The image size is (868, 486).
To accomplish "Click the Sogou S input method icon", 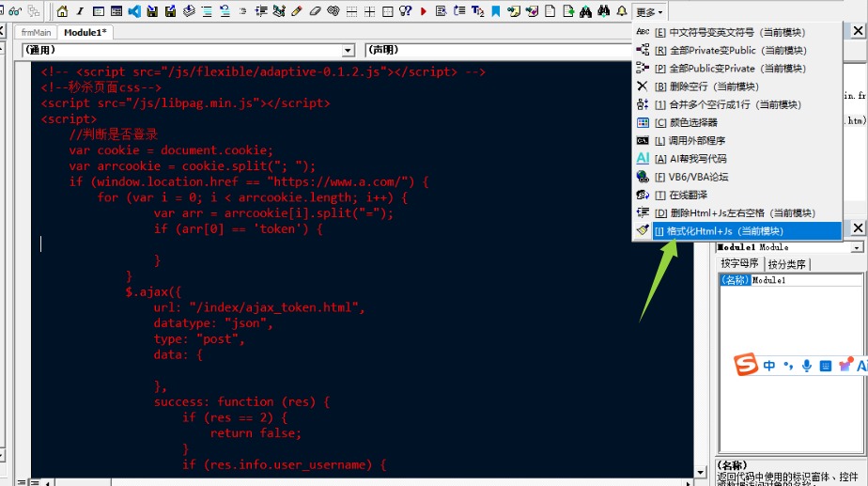I will coord(746,365).
